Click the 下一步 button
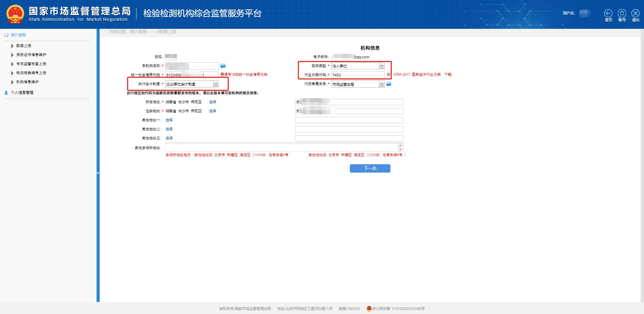Image resolution: width=644 pixels, height=314 pixels. coord(370,168)
